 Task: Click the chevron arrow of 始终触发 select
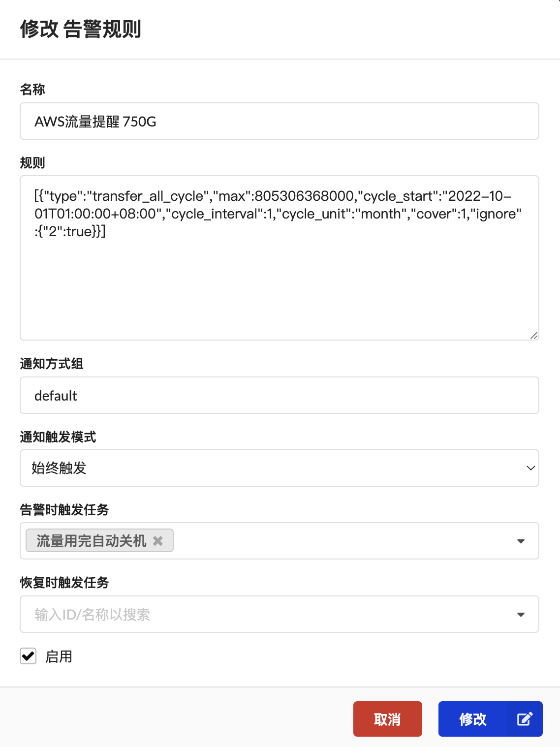tap(530, 468)
